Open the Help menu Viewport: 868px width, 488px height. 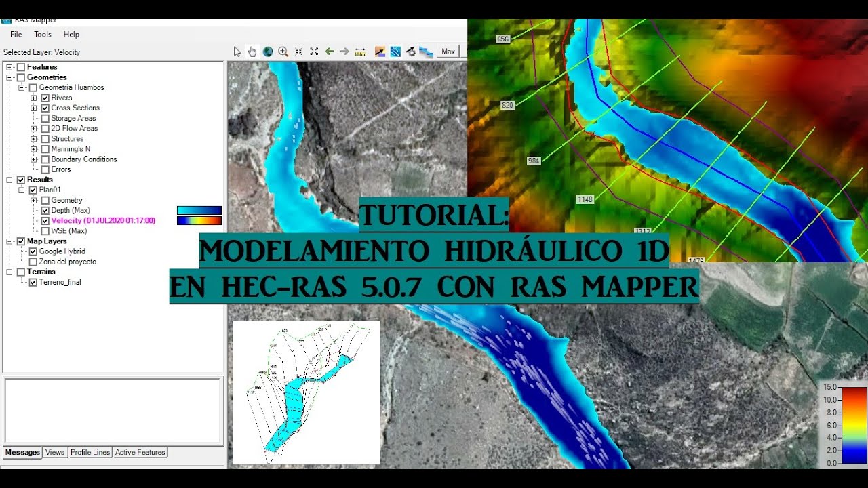71,35
